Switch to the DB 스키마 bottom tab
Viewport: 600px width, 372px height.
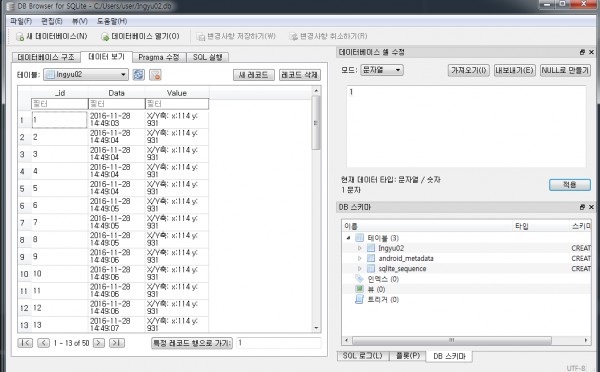(x=449, y=356)
